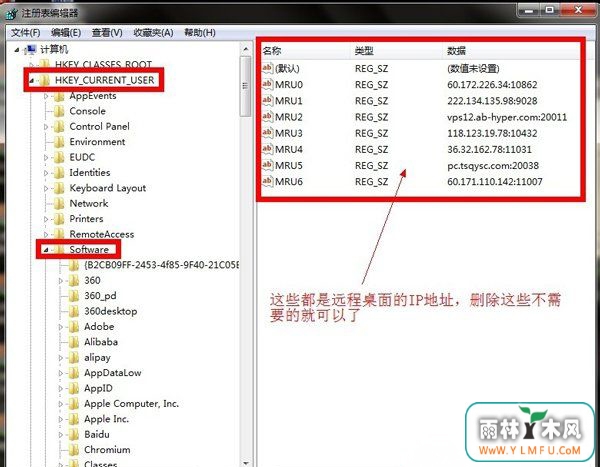The image size is (600, 467).
Task: Collapse the HKEY_CURRENT_USER tree arrow
Action: point(31,80)
